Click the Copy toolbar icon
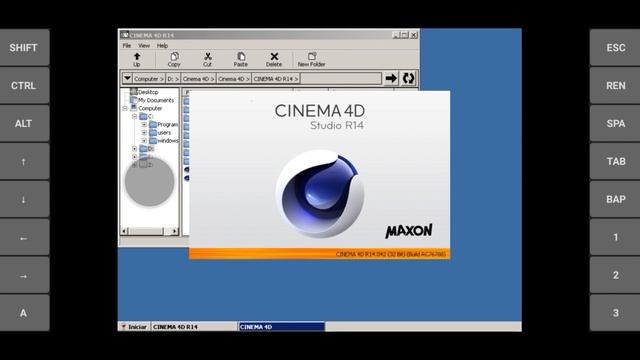The height and width of the screenshot is (360, 640). point(174,60)
